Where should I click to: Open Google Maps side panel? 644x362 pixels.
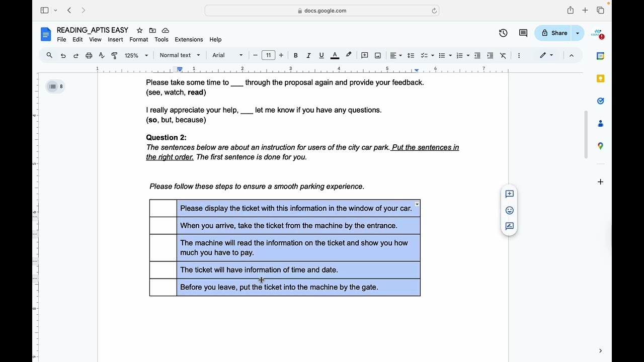600,146
